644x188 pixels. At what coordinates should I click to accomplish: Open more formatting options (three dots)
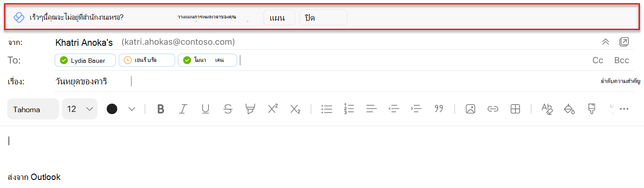click(x=624, y=109)
